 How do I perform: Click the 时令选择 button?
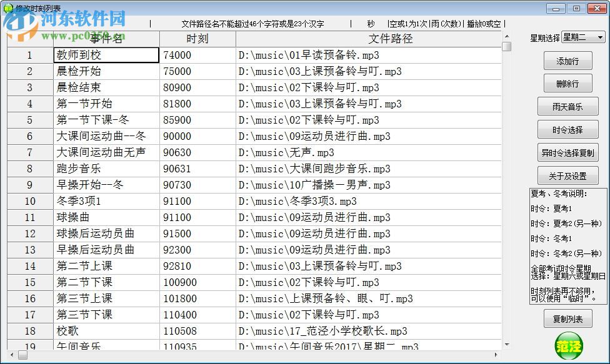point(568,129)
